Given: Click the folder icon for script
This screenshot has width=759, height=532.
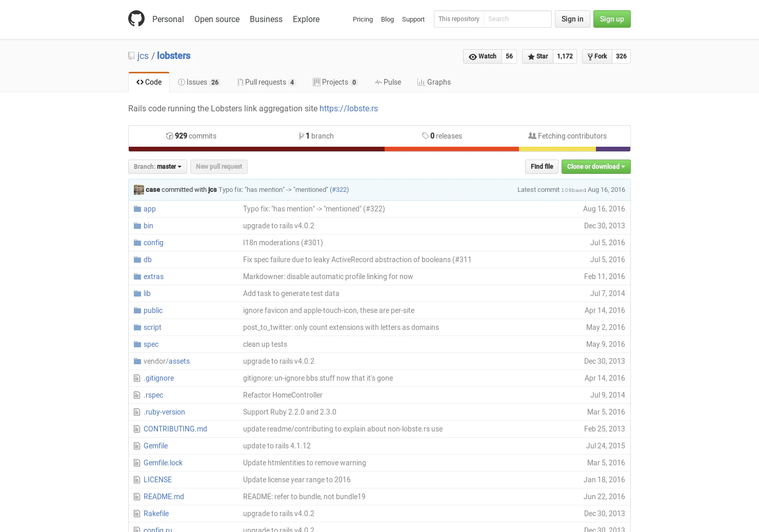Looking at the screenshot, I should pyautogui.click(x=137, y=327).
